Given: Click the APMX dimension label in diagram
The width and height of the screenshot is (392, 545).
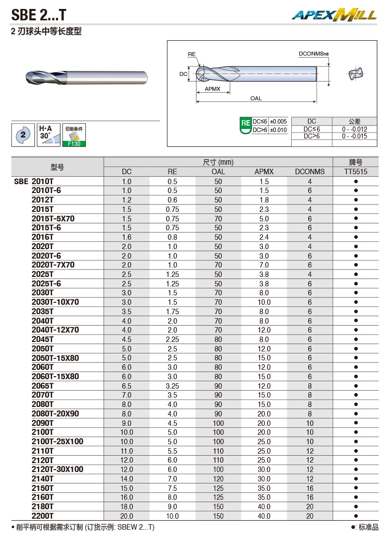Looking at the screenshot, I should 212,89.
